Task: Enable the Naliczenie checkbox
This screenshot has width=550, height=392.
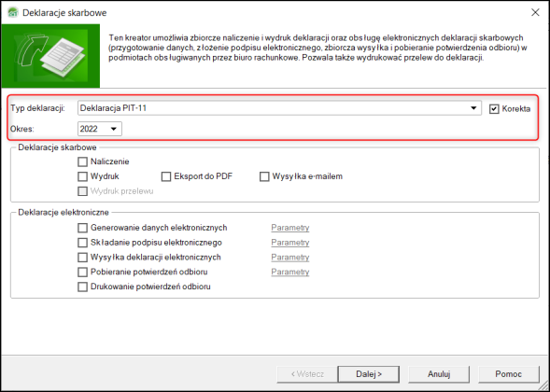Action: click(x=82, y=161)
